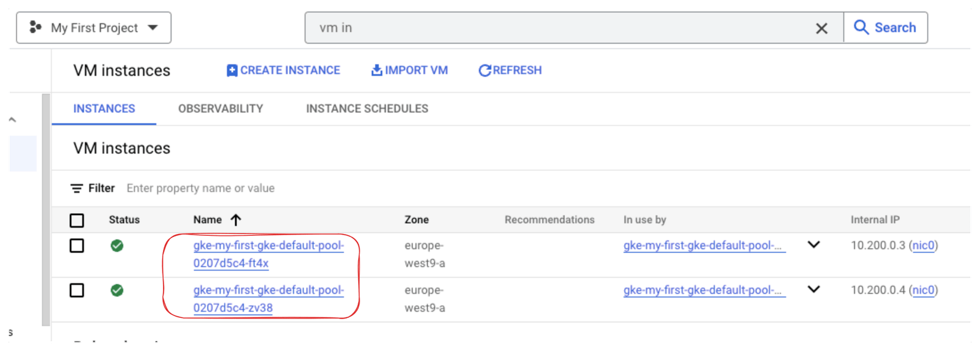Viewport: 980px width, 351px height.
Task: Click the Filter list icon
Action: click(77, 189)
